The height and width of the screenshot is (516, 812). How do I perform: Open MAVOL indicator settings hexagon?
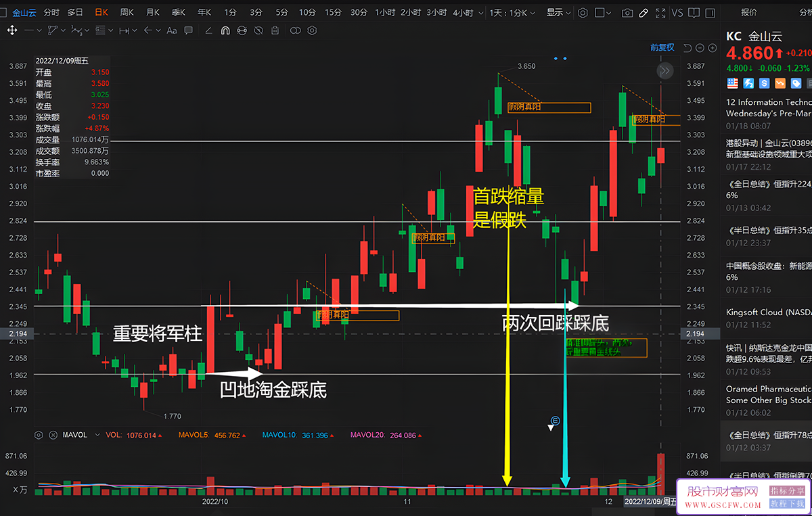[39, 435]
